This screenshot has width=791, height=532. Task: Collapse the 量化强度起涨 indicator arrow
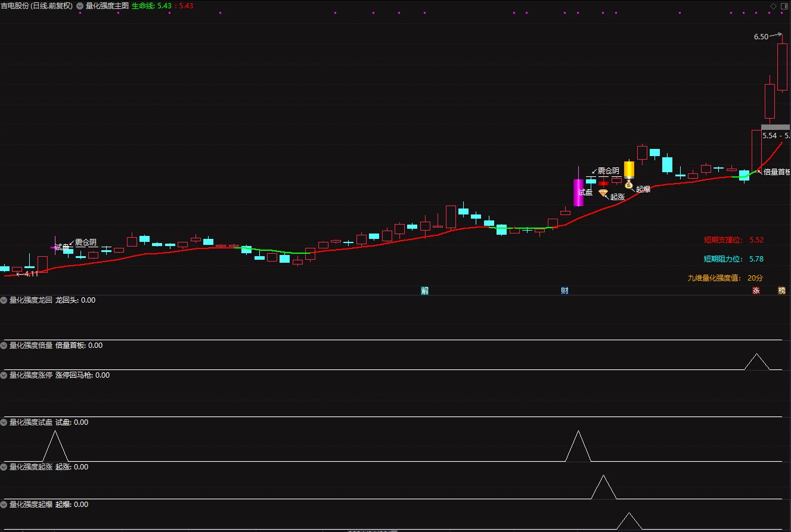click(4, 467)
